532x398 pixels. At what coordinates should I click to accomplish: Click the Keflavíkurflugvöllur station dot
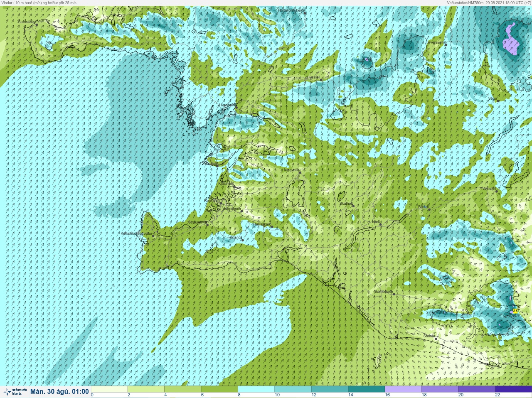coord(153,236)
